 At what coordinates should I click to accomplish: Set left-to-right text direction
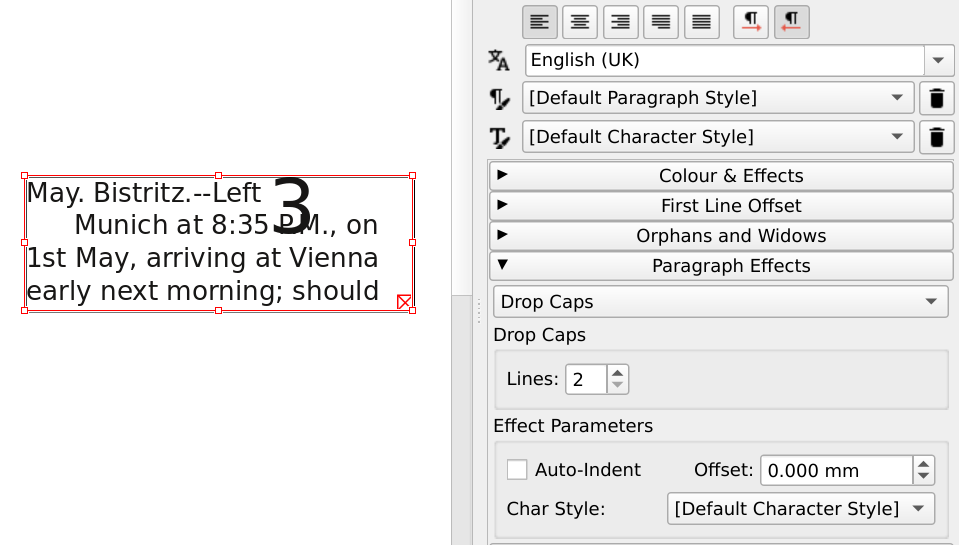click(x=751, y=21)
